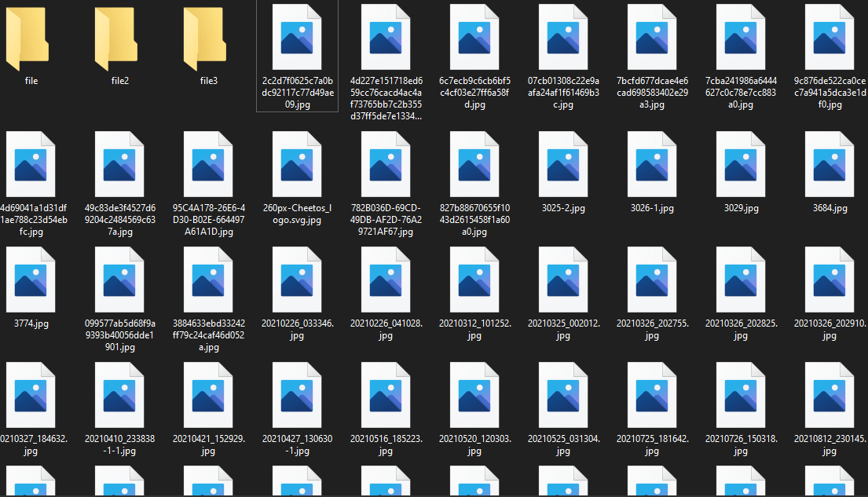Click the filename text 20210312_101252.jpg
Screen dimensions: 868x497
[474, 329]
